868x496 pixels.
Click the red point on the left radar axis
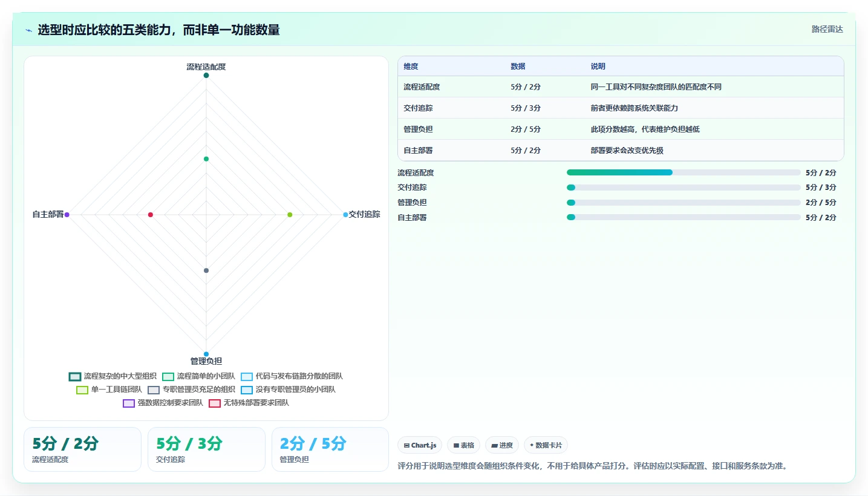click(151, 215)
